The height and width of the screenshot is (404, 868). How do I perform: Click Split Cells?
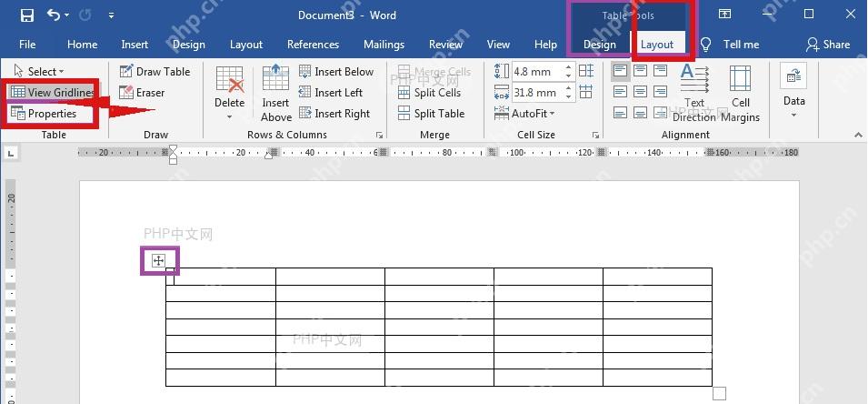pyautogui.click(x=430, y=93)
